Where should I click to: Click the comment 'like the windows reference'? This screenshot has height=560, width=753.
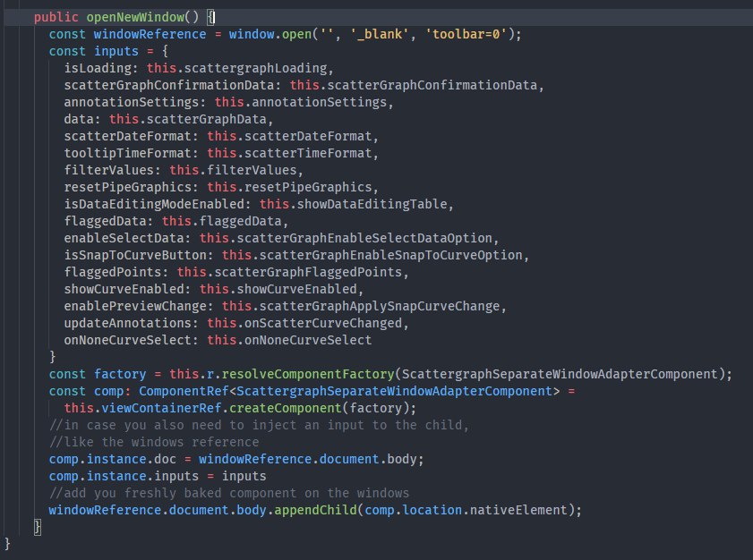coord(154,442)
